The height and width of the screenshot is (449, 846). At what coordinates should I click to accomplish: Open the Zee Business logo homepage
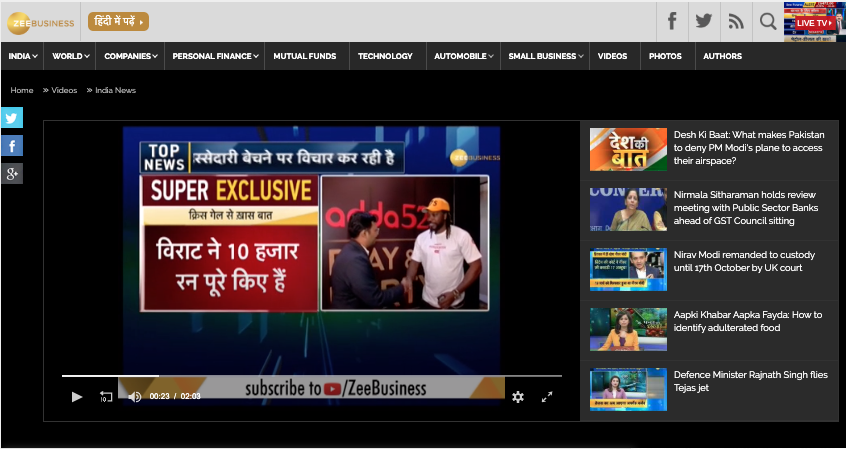pos(40,23)
